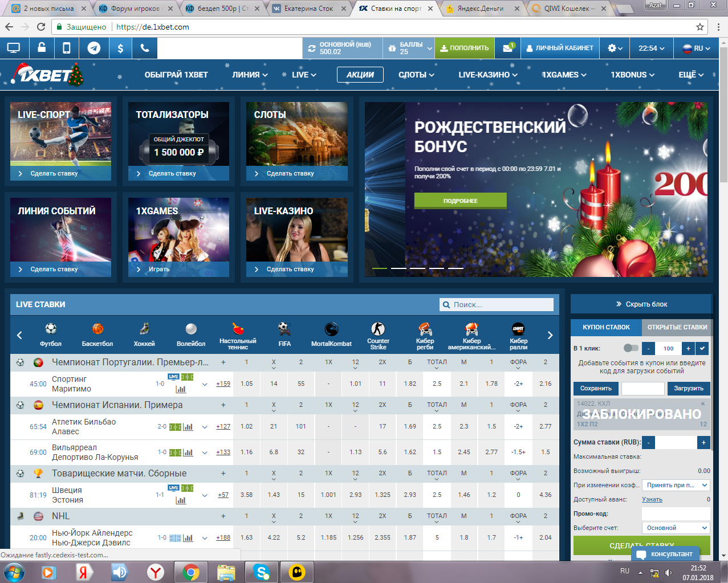Open the АКЦИИ menu item
Screen dimensions: 728x583
point(360,75)
